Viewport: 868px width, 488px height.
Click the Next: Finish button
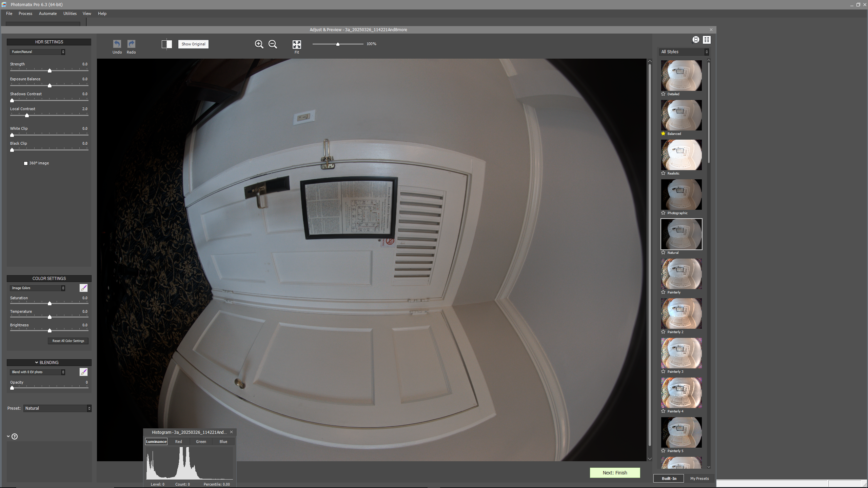coord(615,473)
